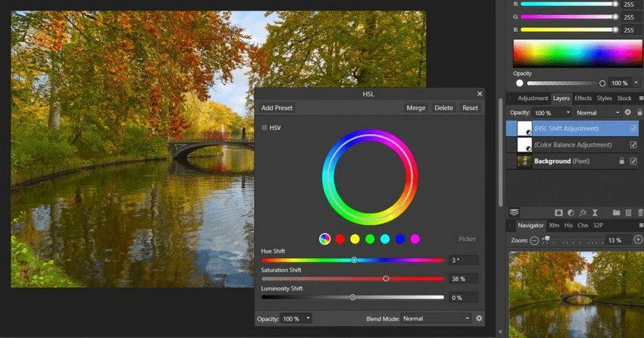Click the HSL Shift Adjustment layer thumbnail
The image size is (644, 338).
click(x=524, y=128)
